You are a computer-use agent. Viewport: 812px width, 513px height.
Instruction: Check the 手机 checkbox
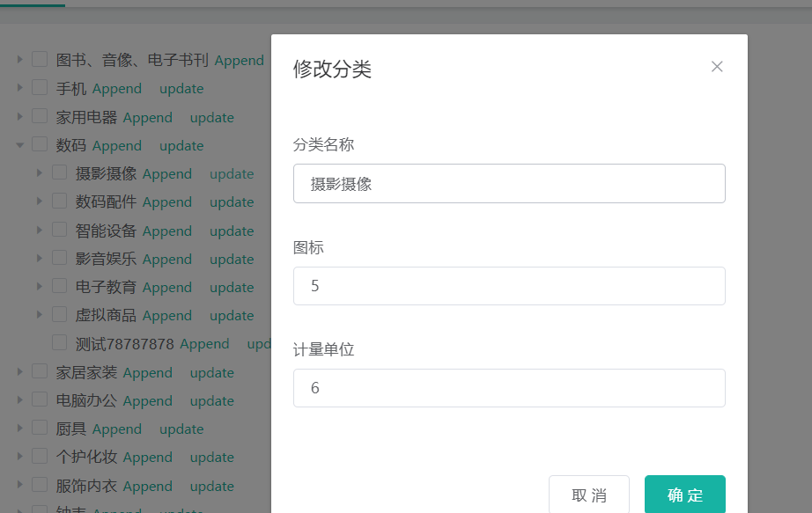40,87
